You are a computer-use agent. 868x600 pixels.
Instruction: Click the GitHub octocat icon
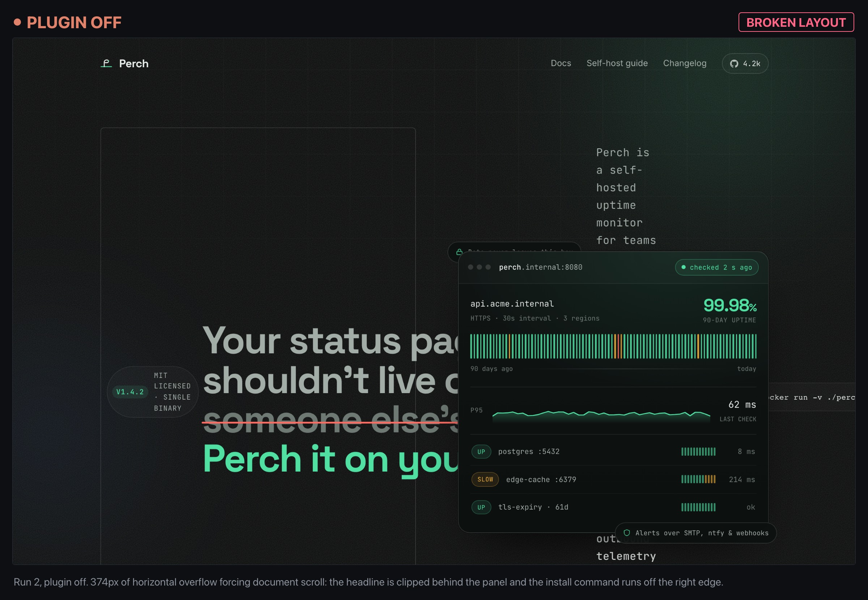click(734, 64)
